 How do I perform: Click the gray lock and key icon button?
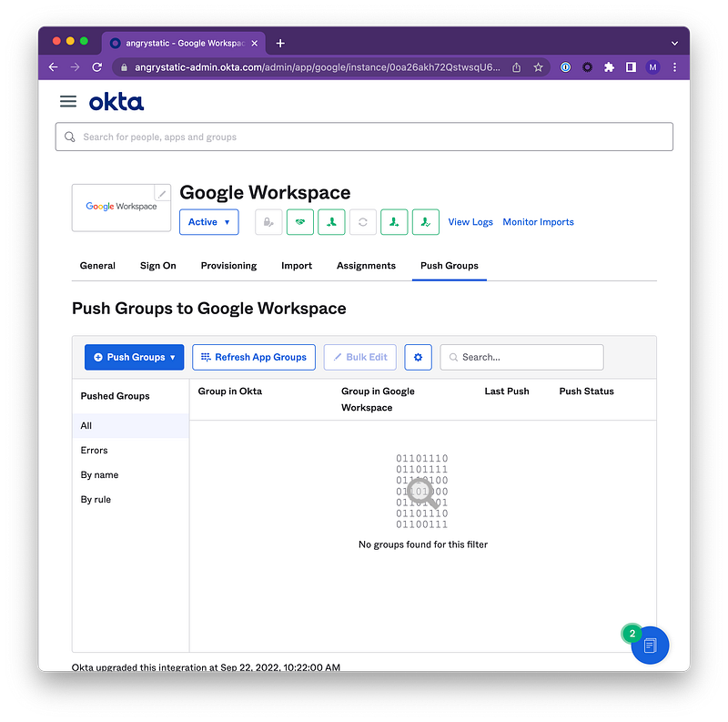(x=268, y=222)
